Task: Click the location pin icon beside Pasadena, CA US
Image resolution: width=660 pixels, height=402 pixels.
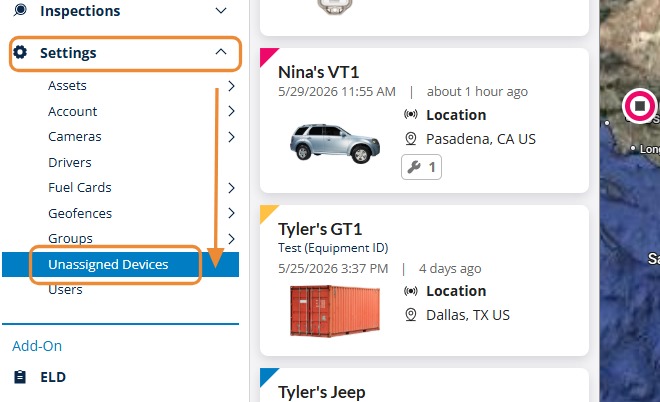Action: click(411, 139)
